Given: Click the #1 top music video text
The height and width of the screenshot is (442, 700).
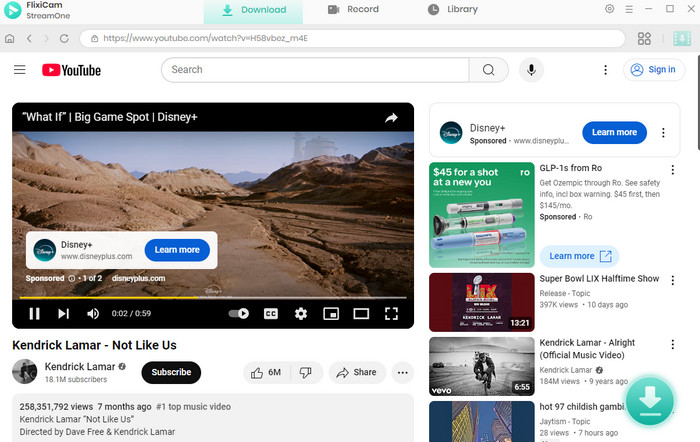Looking at the screenshot, I should coord(193,407).
